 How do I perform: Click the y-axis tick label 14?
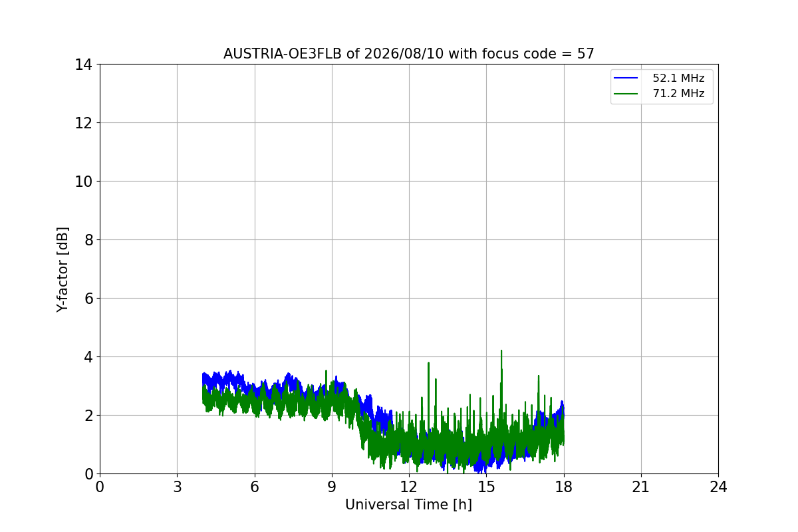click(x=84, y=65)
